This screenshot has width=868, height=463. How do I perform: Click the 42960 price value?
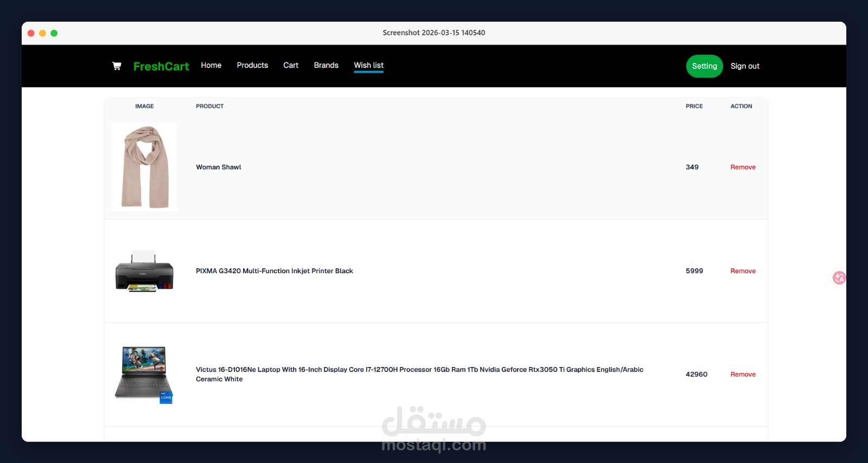click(x=697, y=375)
